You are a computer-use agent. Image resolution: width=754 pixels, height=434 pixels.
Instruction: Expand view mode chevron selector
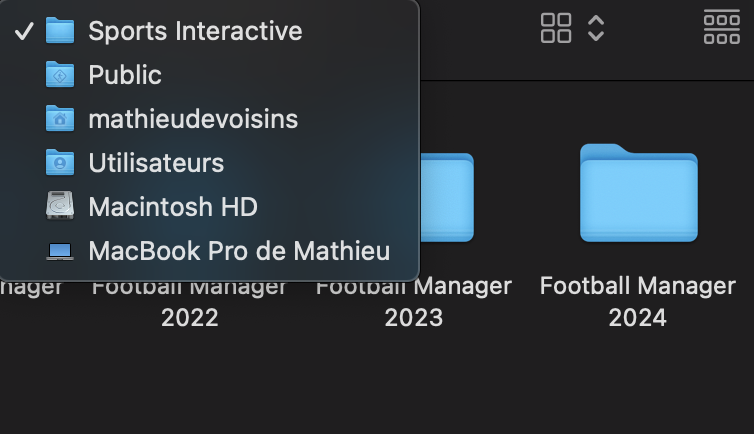(x=596, y=28)
